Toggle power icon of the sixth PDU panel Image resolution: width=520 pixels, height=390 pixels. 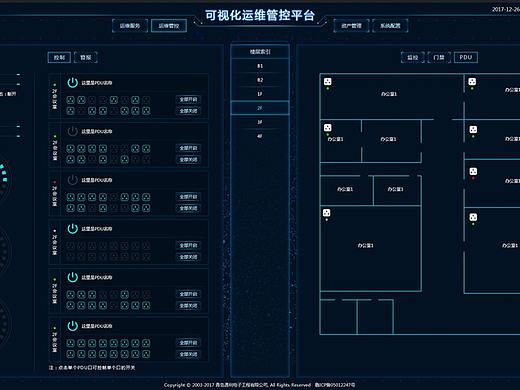(72, 326)
